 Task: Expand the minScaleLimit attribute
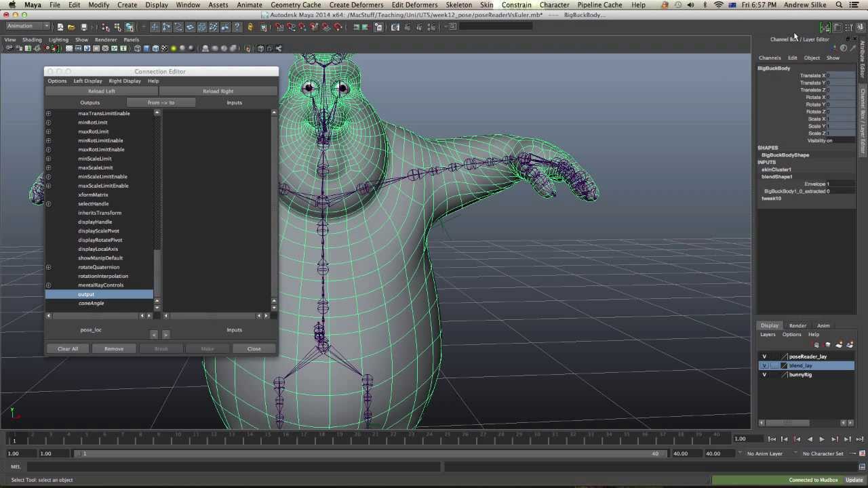[48, 159]
